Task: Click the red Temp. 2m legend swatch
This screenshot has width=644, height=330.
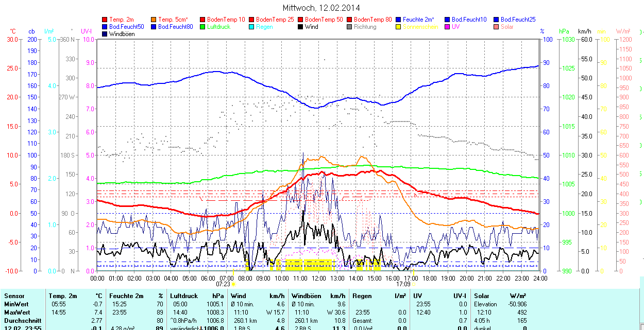Action: (105, 20)
